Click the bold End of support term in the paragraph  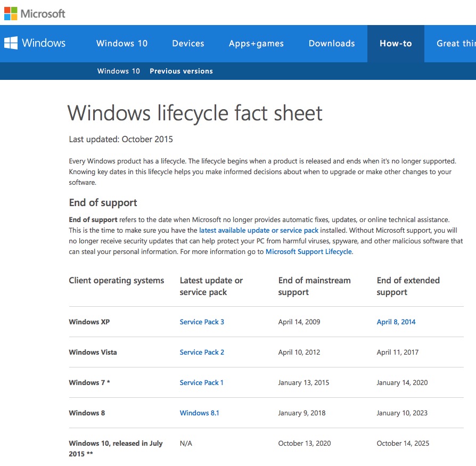point(93,220)
